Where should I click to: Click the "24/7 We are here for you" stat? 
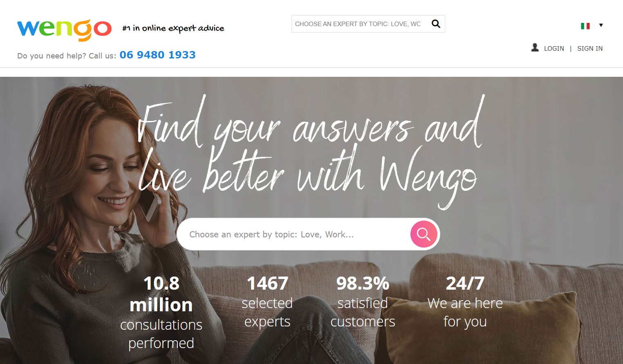coord(465,302)
